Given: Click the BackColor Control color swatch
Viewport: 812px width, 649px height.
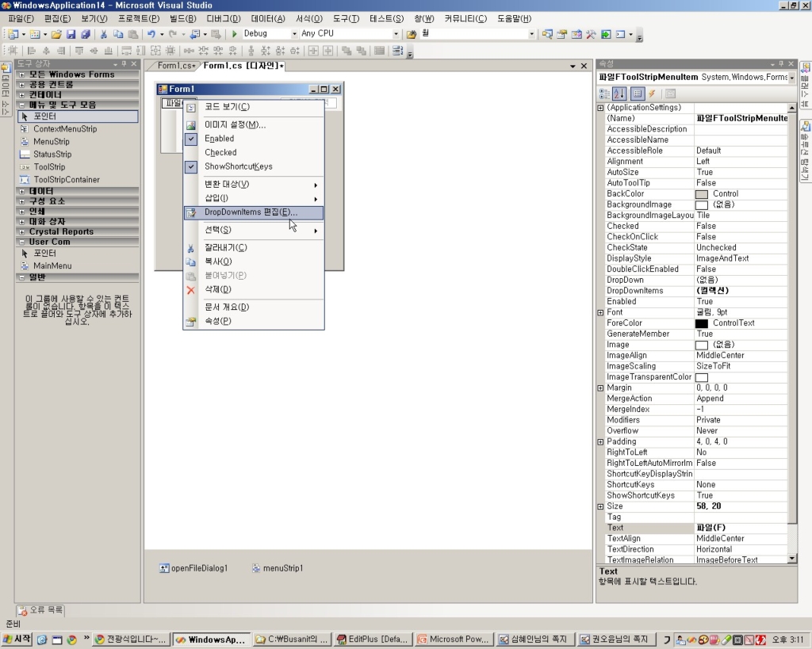Looking at the screenshot, I should pyautogui.click(x=702, y=194).
